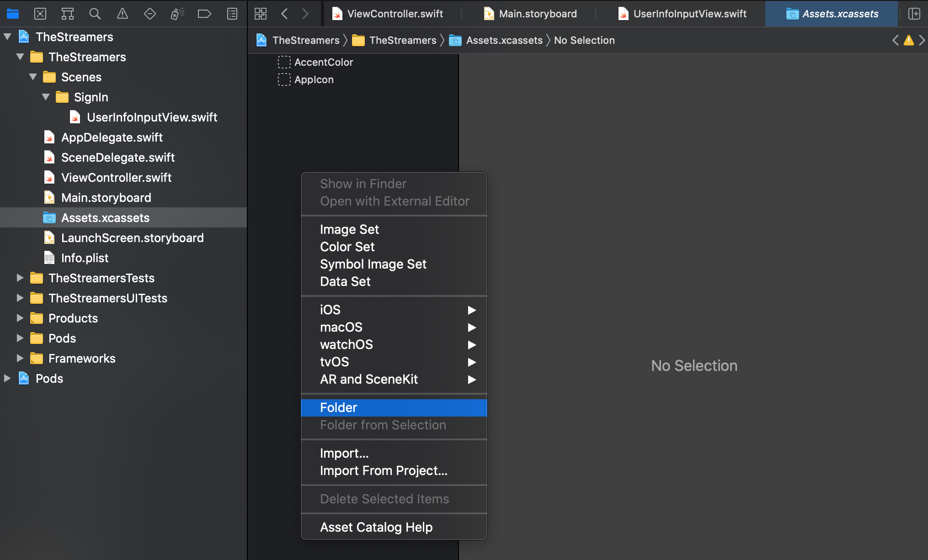Open the Breakpoint navigator icon

(204, 14)
